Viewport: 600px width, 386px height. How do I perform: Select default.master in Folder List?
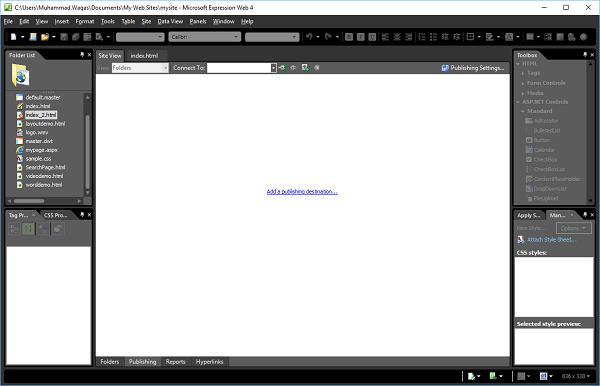[x=38, y=98]
